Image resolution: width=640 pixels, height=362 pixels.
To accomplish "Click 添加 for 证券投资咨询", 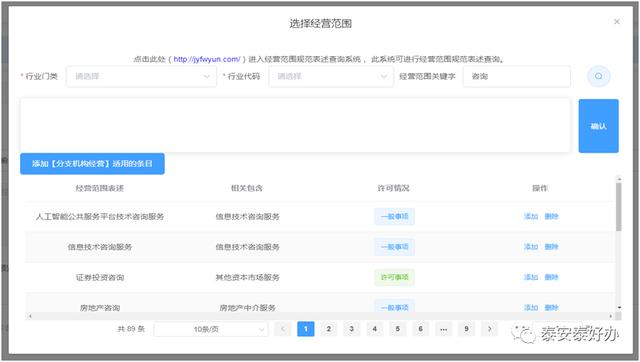I will (x=531, y=277).
